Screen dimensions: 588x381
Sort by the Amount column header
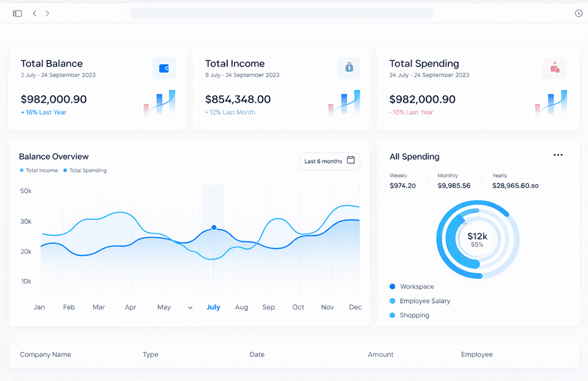[381, 354]
